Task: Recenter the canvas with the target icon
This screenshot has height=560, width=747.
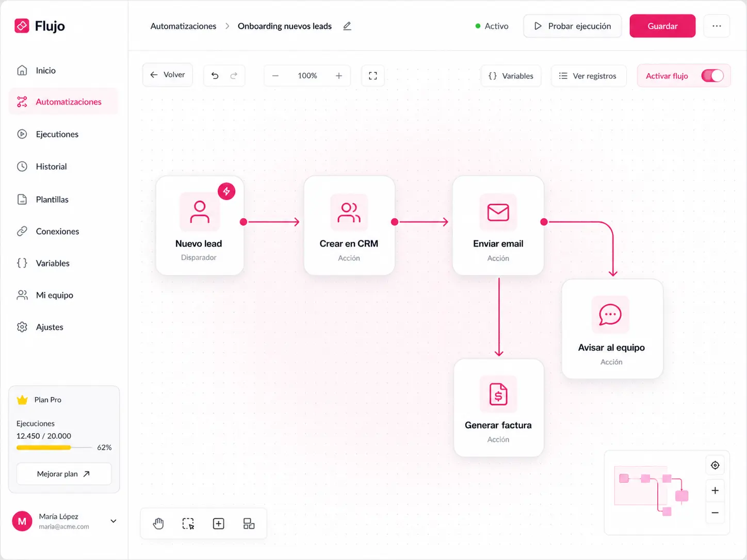Action: (x=715, y=465)
